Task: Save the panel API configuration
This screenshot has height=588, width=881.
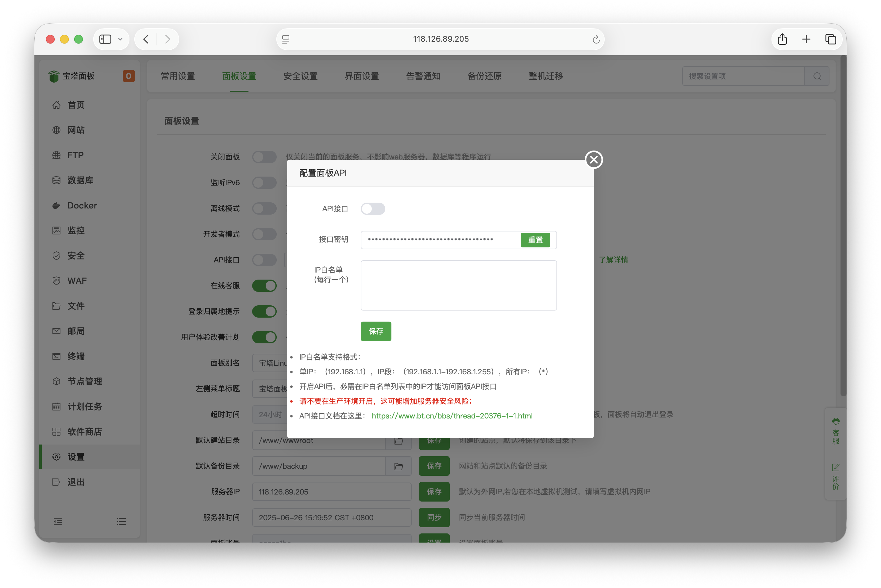Action: (x=375, y=331)
